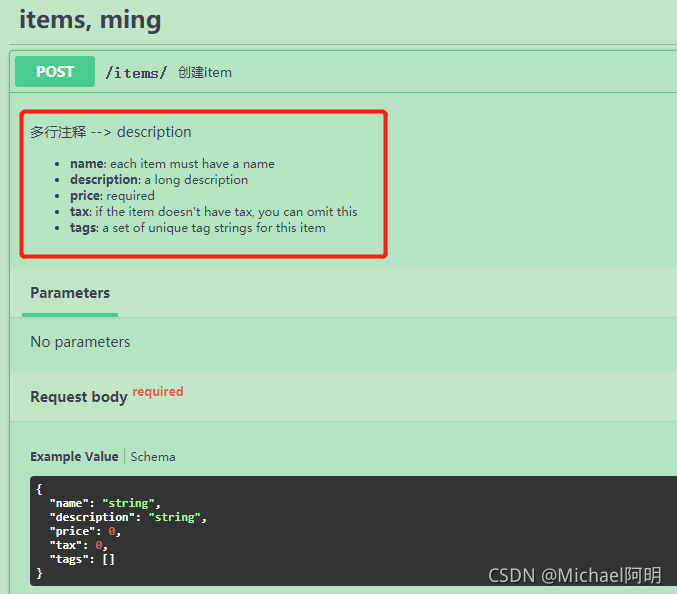
Task: Click the green POST method badge
Action: 55,72
